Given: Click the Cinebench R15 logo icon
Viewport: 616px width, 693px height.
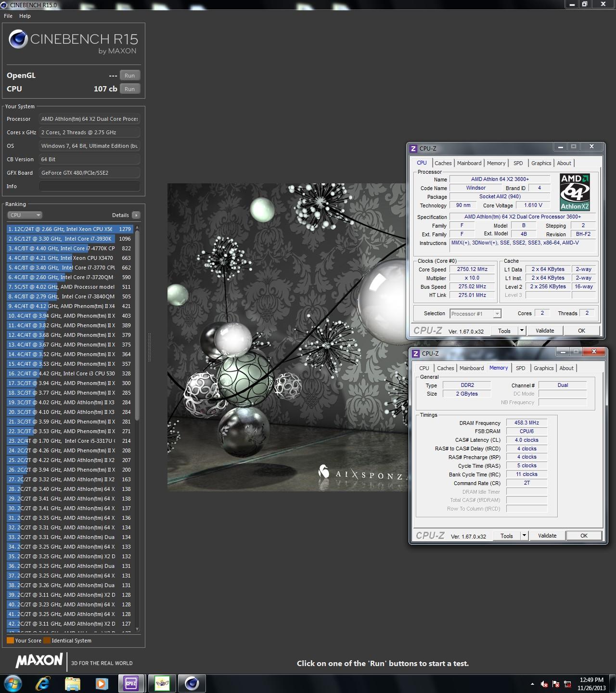Looking at the screenshot, I should pyautogui.click(x=18, y=39).
